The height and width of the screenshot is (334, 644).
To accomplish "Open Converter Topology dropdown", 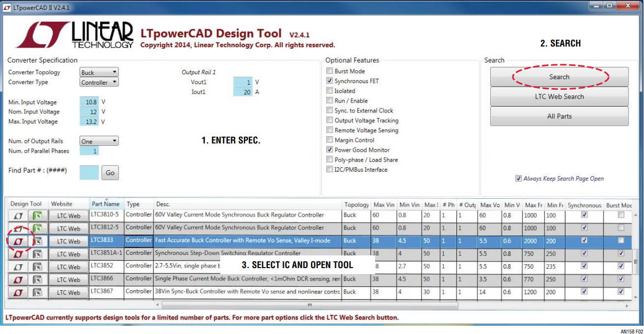I will point(99,72).
